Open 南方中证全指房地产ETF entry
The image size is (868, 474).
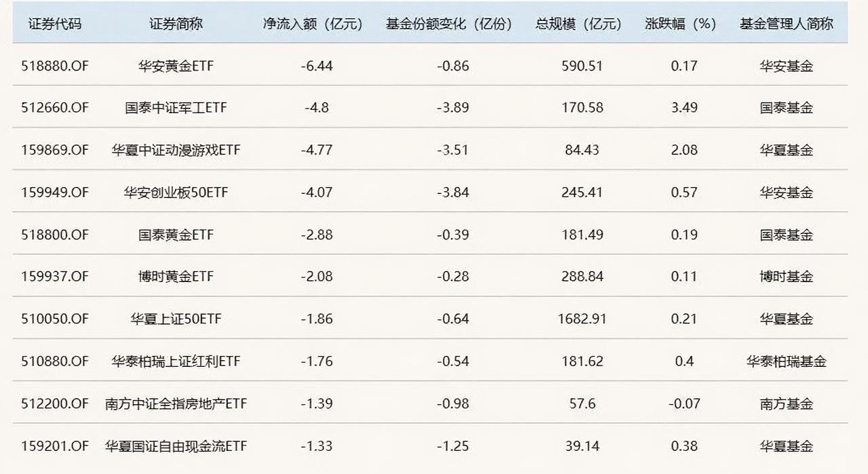click(176, 403)
